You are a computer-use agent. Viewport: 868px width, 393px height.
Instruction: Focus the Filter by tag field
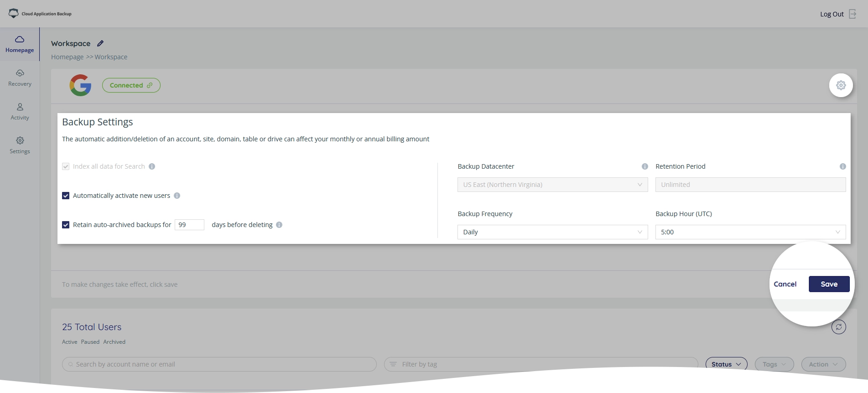pyautogui.click(x=541, y=364)
